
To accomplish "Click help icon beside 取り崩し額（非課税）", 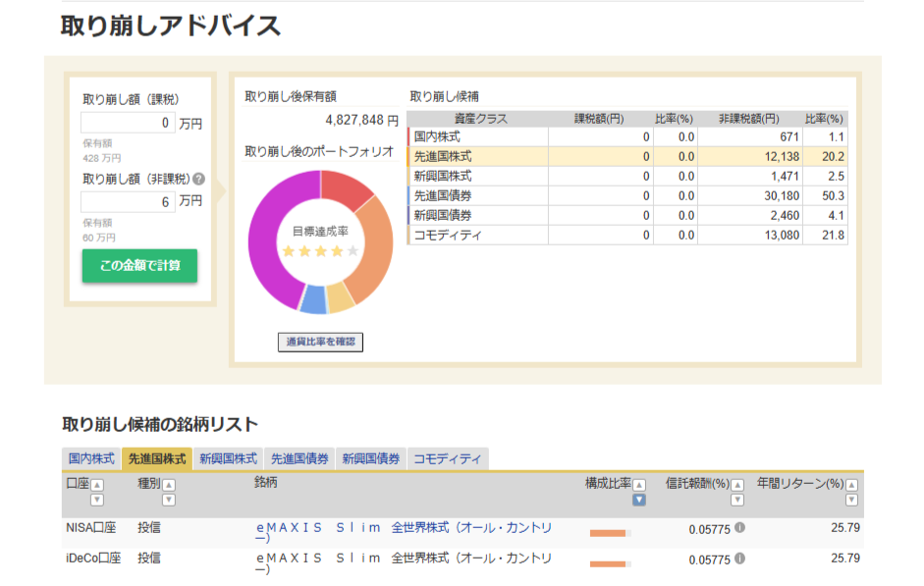I will coord(198,180).
